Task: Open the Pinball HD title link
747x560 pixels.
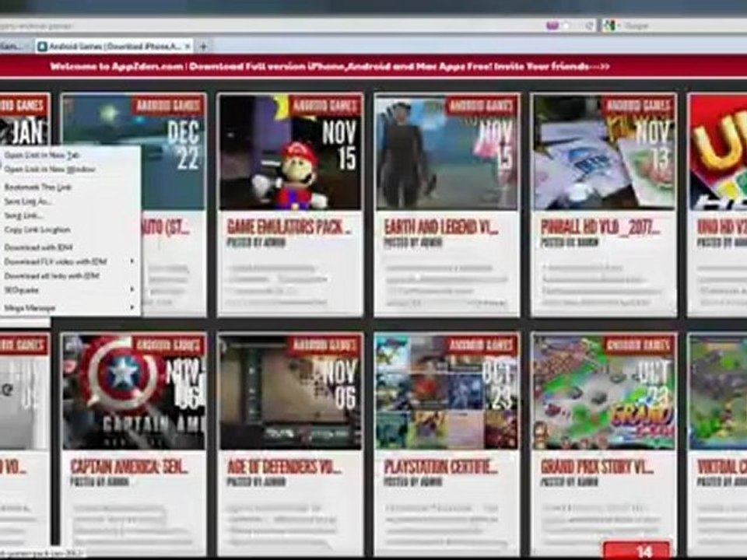Action: 600,227
